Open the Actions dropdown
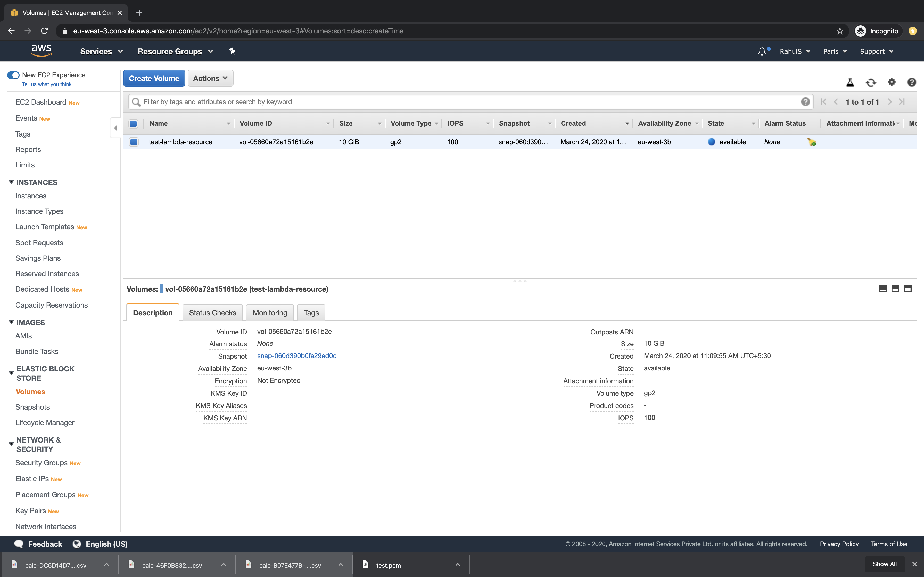Image resolution: width=924 pixels, height=577 pixels. point(210,78)
